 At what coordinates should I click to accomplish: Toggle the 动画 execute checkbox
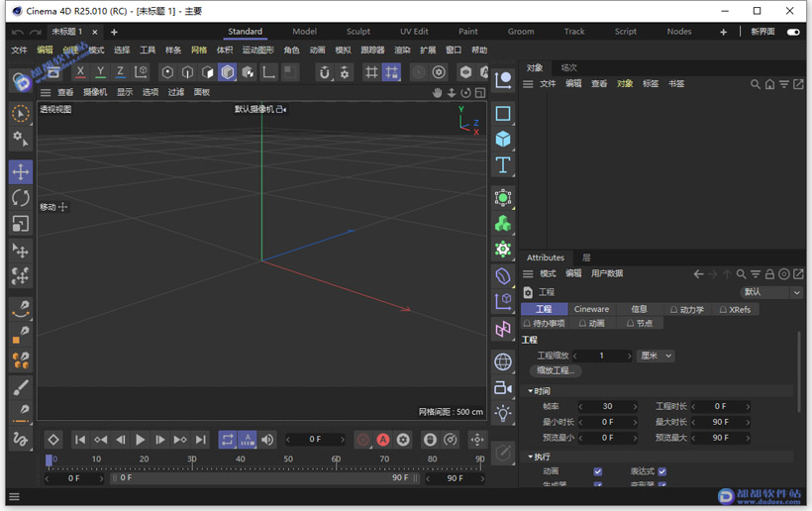tap(597, 471)
